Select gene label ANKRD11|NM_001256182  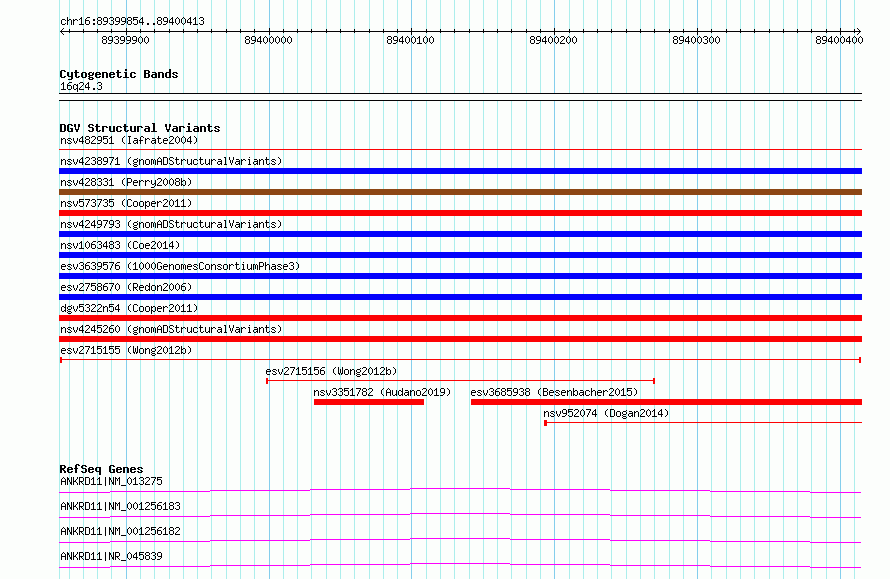120,531
